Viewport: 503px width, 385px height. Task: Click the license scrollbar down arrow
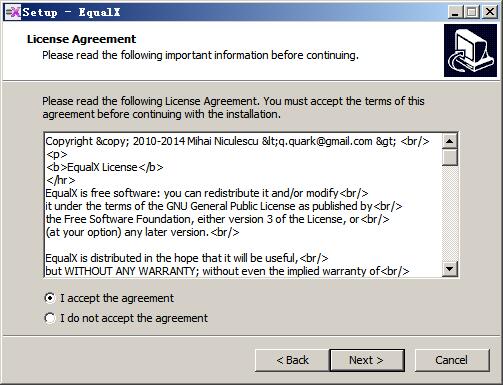coord(450,269)
